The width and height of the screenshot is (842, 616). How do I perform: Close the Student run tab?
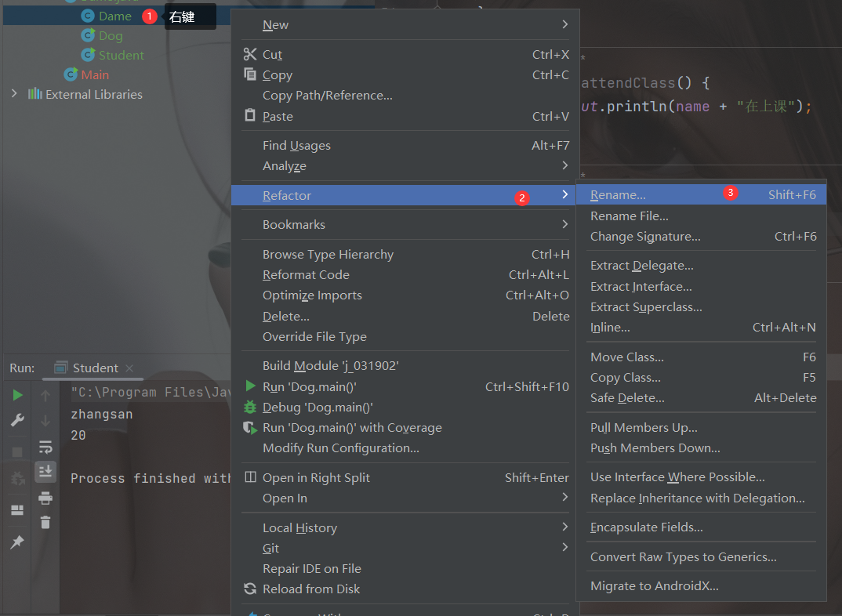129,368
